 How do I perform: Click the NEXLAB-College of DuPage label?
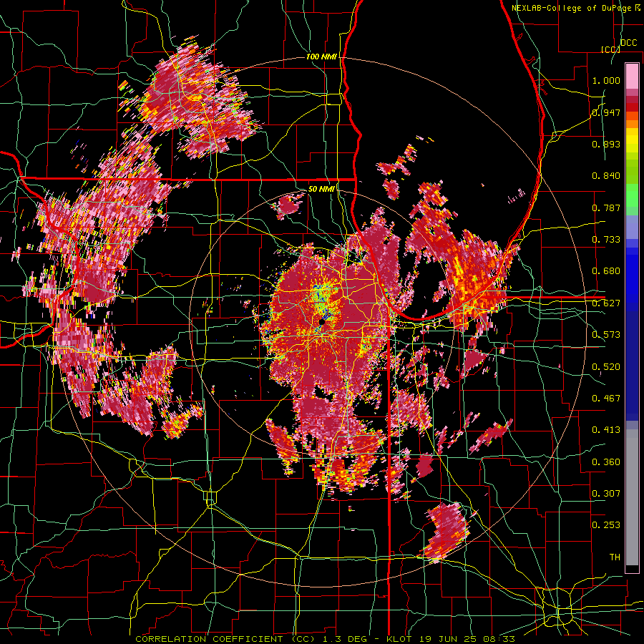pyautogui.click(x=575, y=8)
